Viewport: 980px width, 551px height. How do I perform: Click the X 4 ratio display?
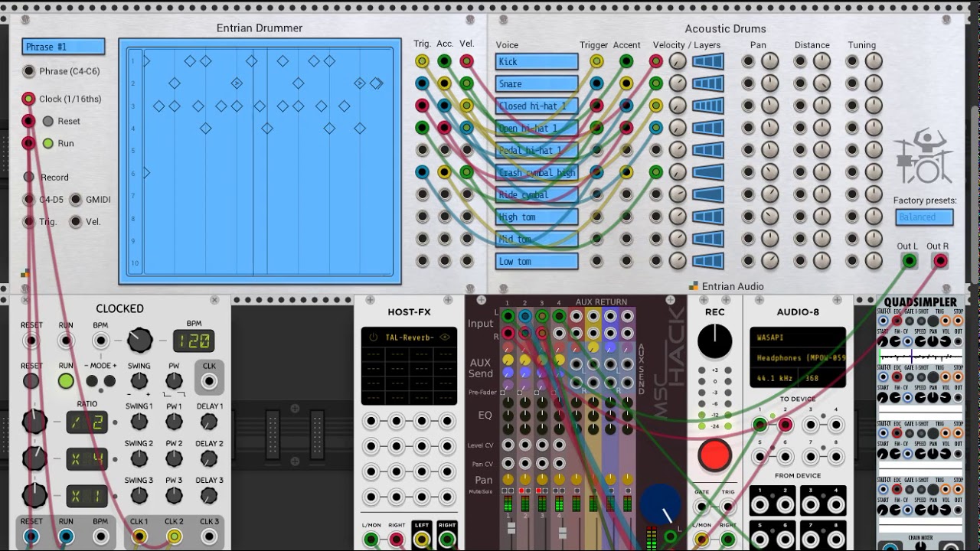(x=87, y=459)
